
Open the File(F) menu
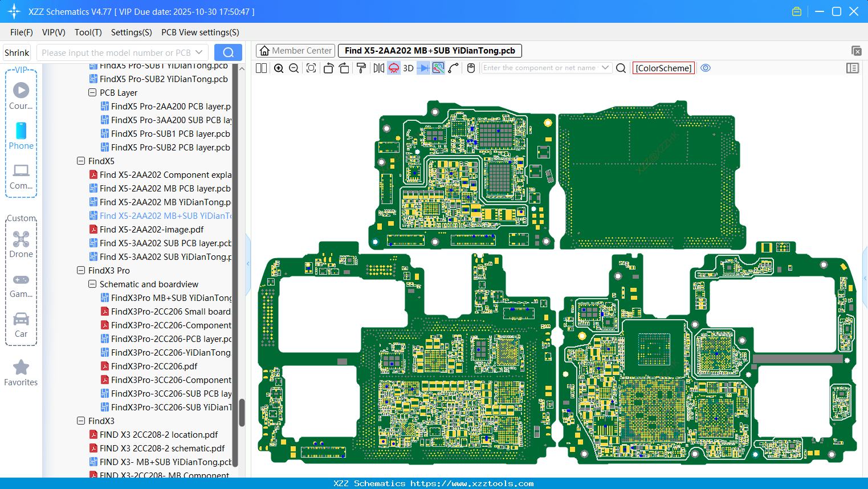22,32
